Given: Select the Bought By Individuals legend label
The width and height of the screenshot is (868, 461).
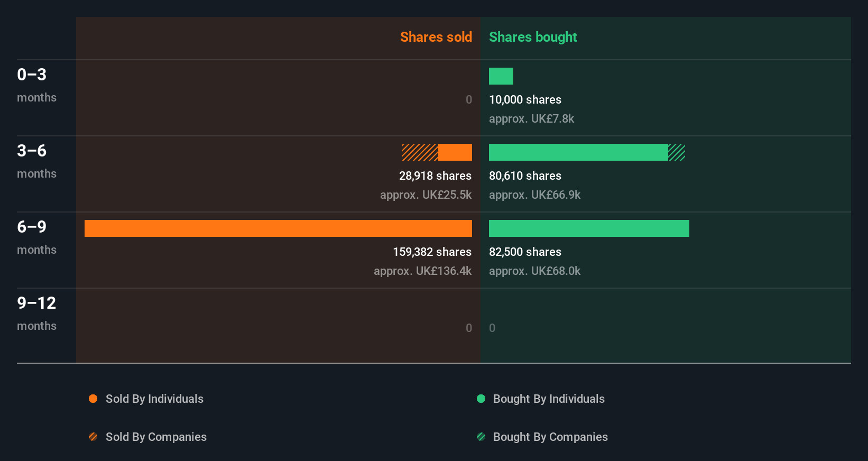Looking at the screenshot, I should (x=549, y=399).
